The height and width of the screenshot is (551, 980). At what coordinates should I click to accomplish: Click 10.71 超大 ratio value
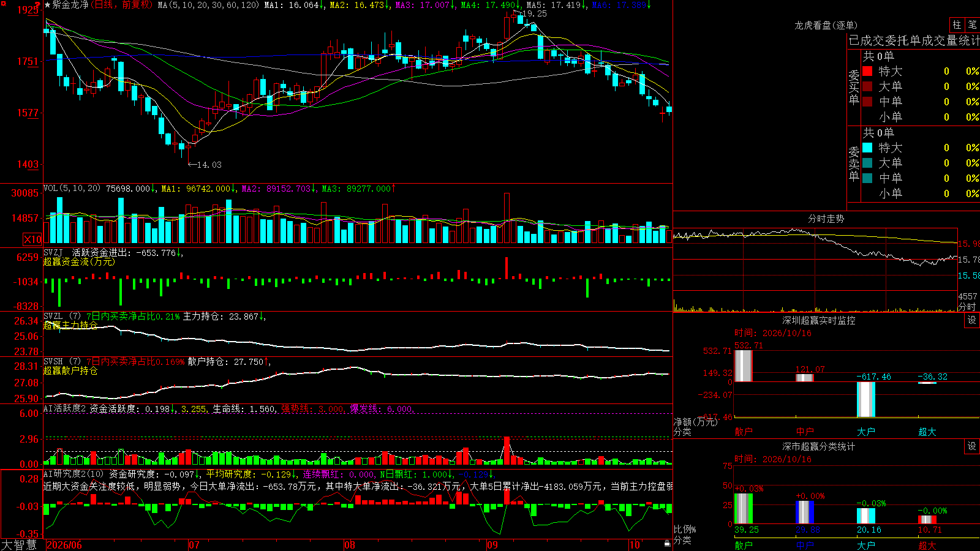tap(930, 530)
